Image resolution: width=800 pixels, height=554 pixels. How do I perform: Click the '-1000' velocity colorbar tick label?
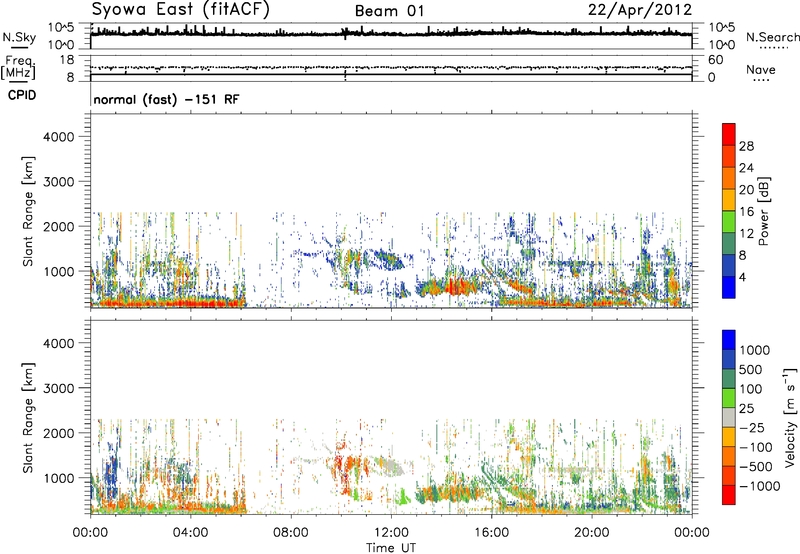[760, 486]
